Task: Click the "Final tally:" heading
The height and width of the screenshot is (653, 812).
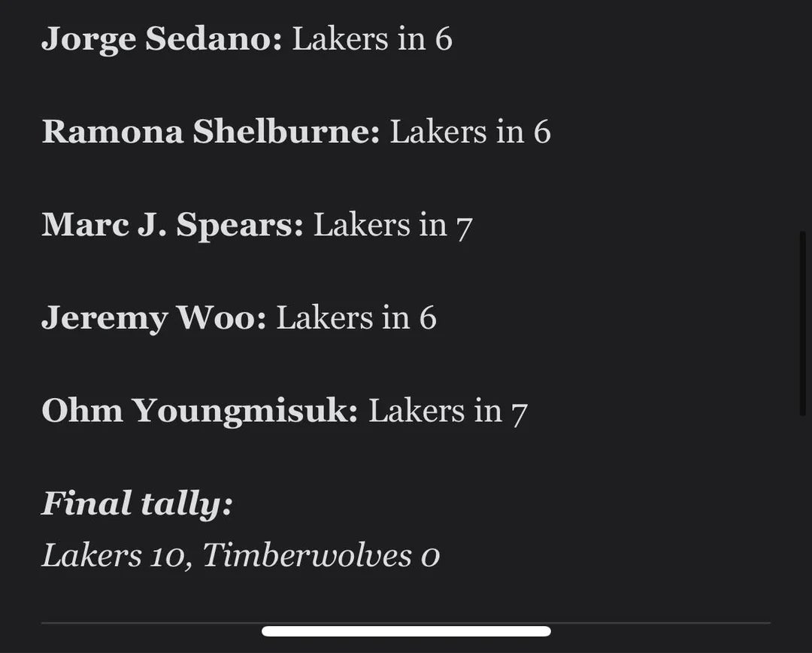Action: [137, 504]
